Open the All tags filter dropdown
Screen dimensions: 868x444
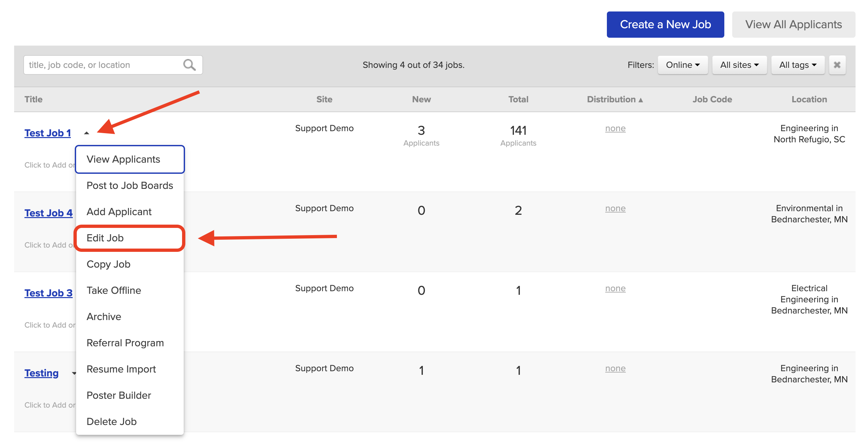point(797,65)
